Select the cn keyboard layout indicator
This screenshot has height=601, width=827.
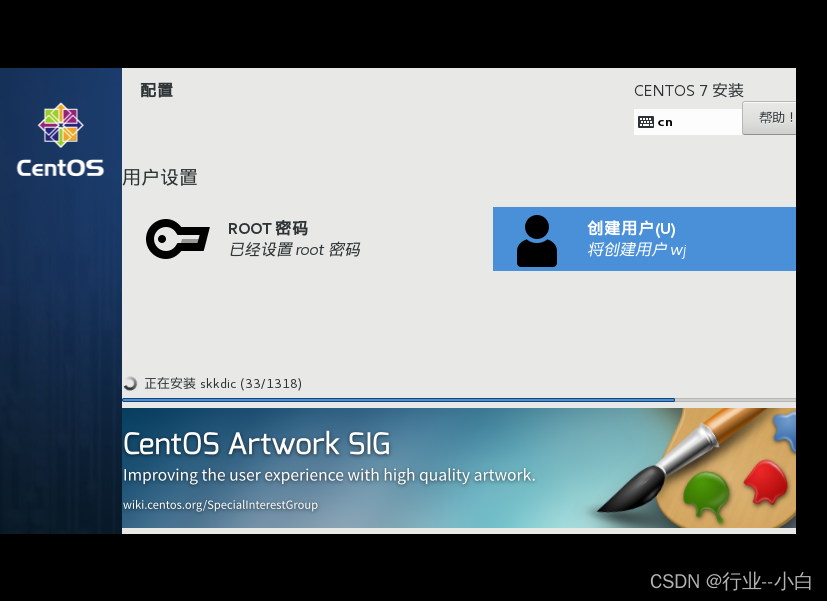[x=688, y=122]
